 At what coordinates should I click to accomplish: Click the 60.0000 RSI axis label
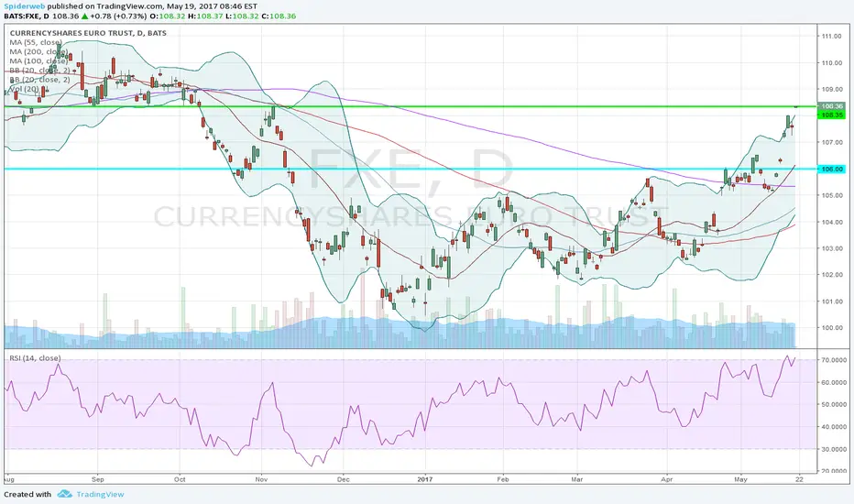pos(834,382)
